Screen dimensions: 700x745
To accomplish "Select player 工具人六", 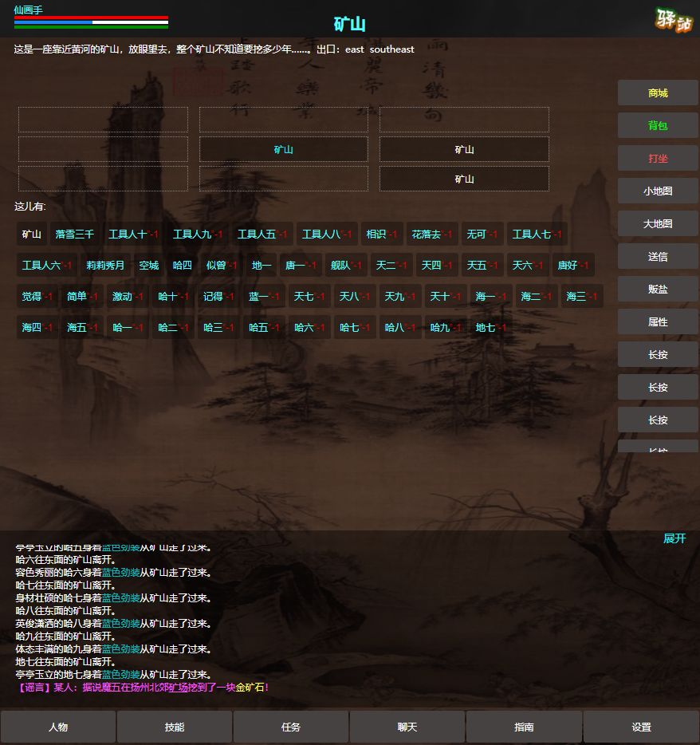I will [46, 265].
